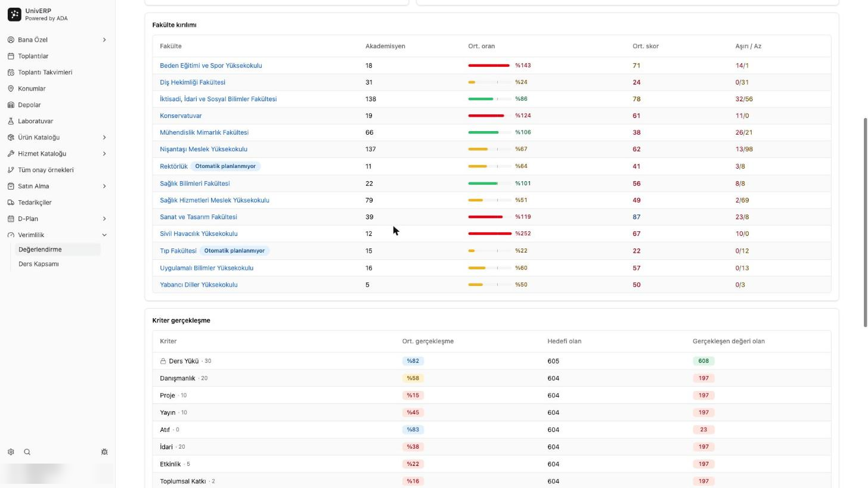Click the bug report icon

click(x=104, y=452)
